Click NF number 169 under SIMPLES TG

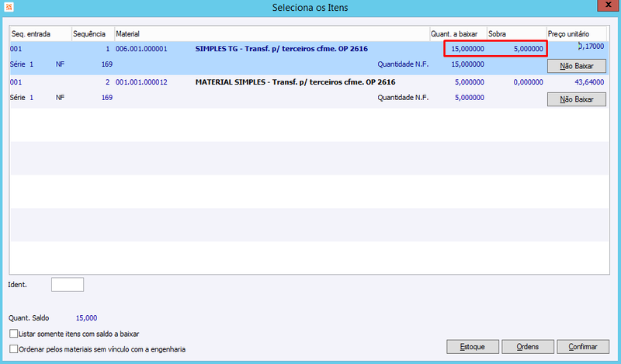(107, 64)
